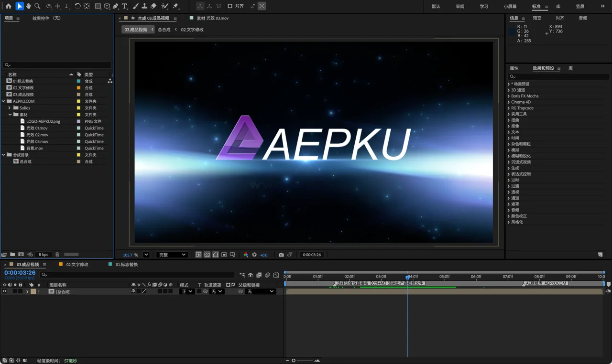This screenshot has height=364, width=612.
Task: Select the Puppet Pin tool
Action: [x=175, y=6]
